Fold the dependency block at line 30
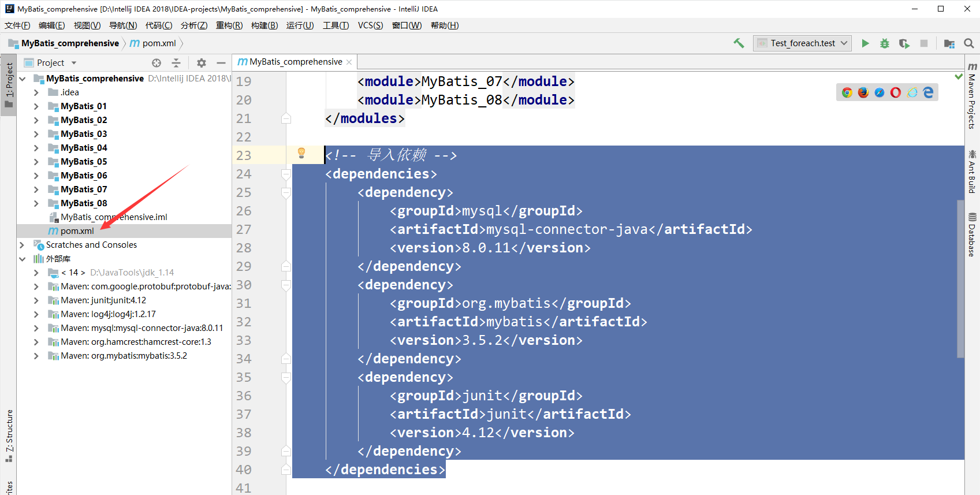Viewport: 980px width, 495px height. (x=286, y=285)
